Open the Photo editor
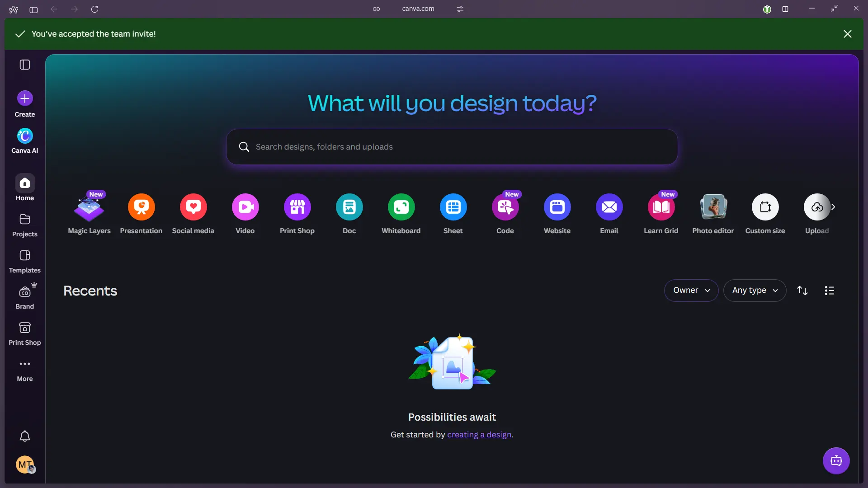 tap(713, 213)
